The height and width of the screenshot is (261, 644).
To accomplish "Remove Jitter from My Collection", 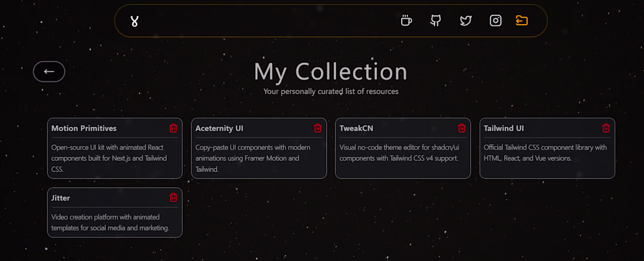I will [x=173, y=197].
